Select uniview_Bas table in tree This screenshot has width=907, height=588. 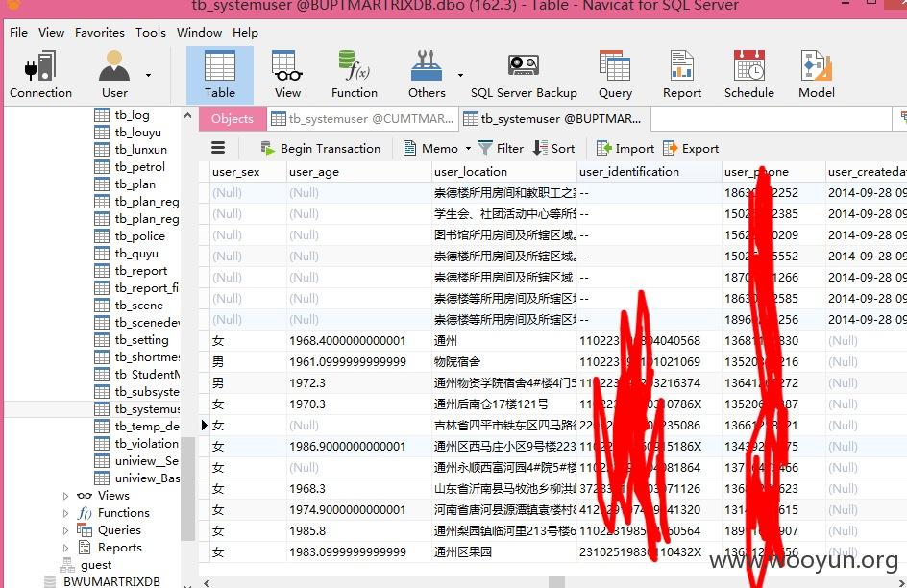click(147, 478)
